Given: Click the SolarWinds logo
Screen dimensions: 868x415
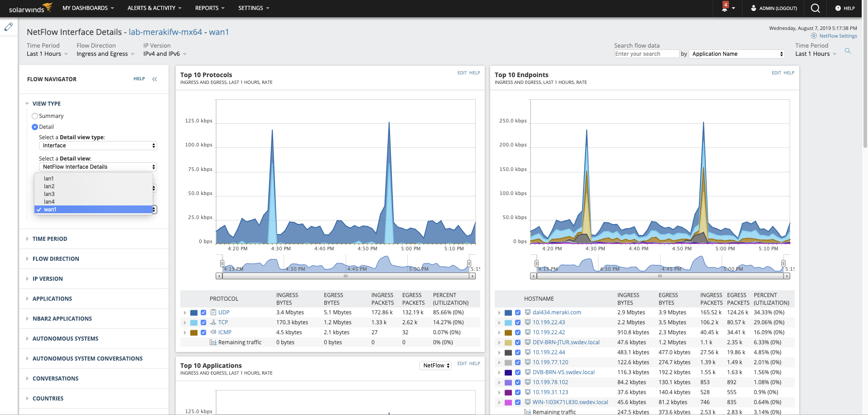Looking at the screenshot, I should pos(31,8).
